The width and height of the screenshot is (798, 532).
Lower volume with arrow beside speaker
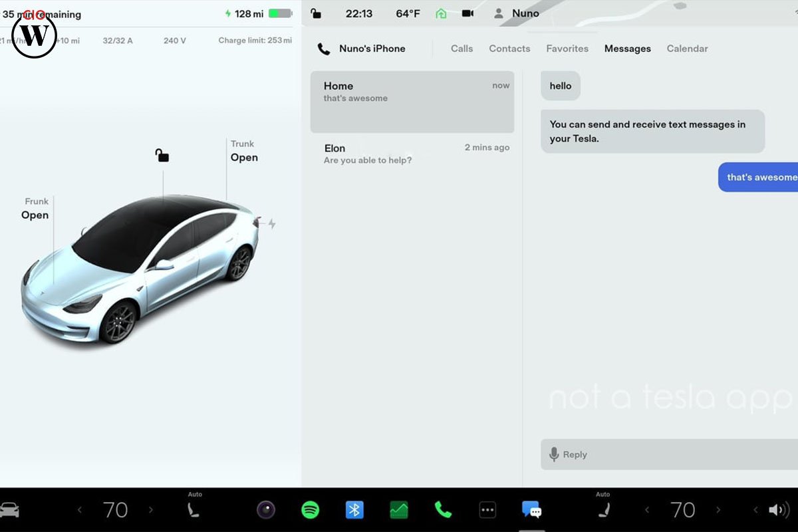(756, 510)
